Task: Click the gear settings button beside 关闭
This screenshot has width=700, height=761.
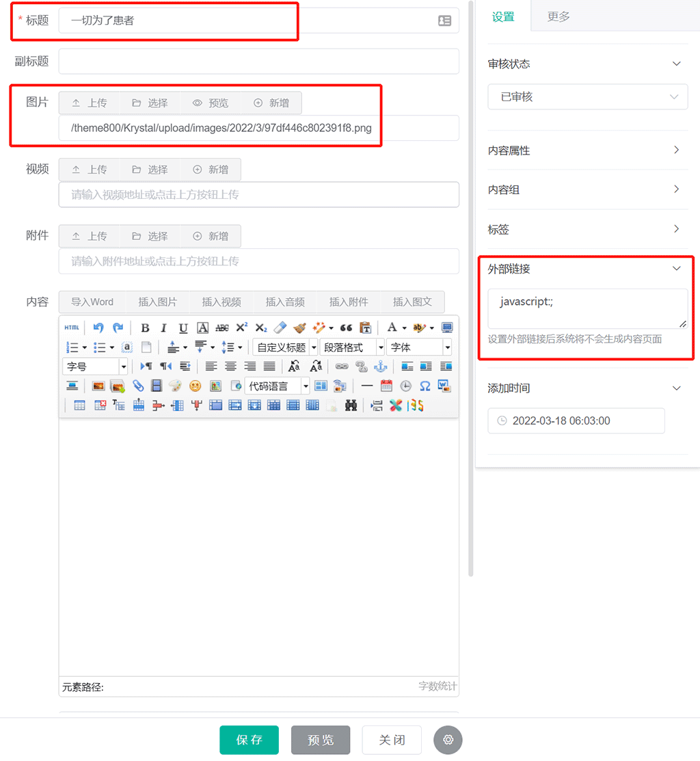Action: (x=448, y=740)
